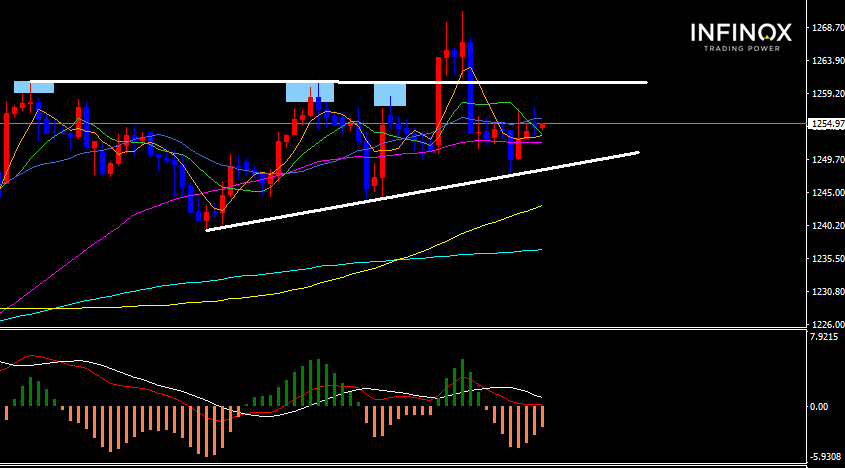This screenshot has width=845, height=468.
Task: Click the 1263.90 price axis label
Action: (x=828, y=60)
